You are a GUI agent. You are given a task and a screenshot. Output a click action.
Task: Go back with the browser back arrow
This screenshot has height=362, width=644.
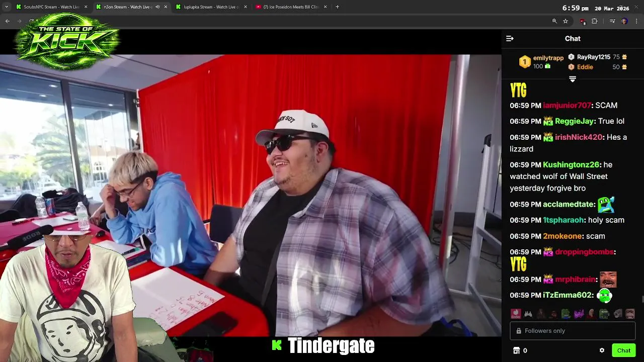point(8,21)
